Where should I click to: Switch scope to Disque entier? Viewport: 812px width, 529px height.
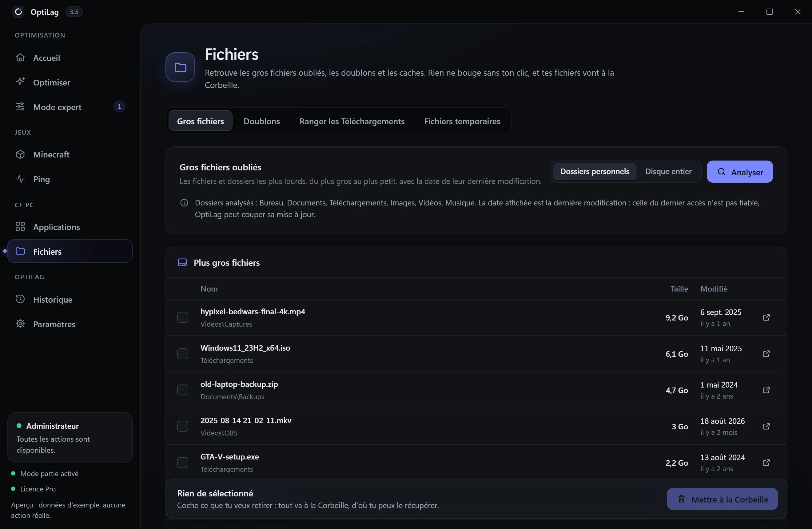coord(668,172)
